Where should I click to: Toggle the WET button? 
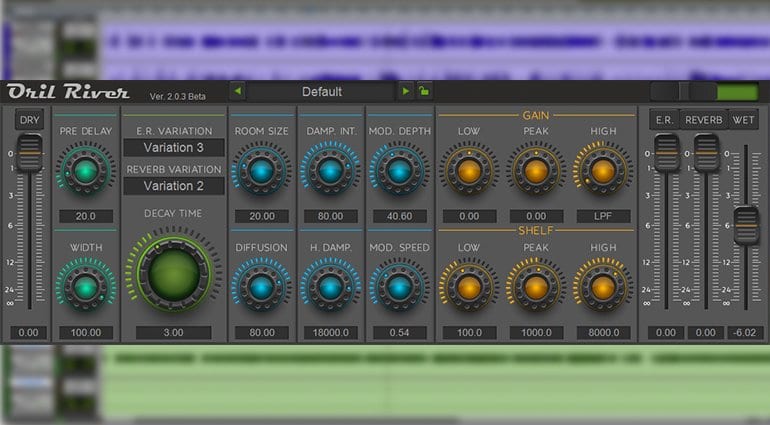(x=743, y=120)
